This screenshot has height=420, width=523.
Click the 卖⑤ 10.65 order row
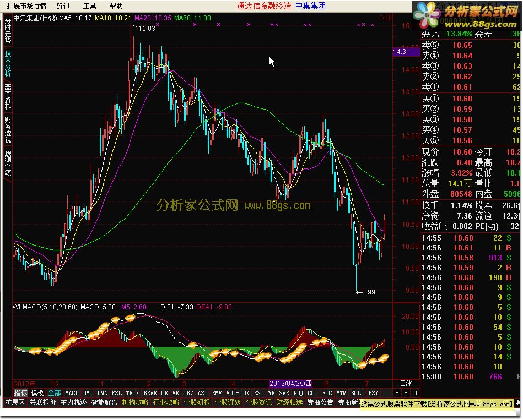coord(470,45)
